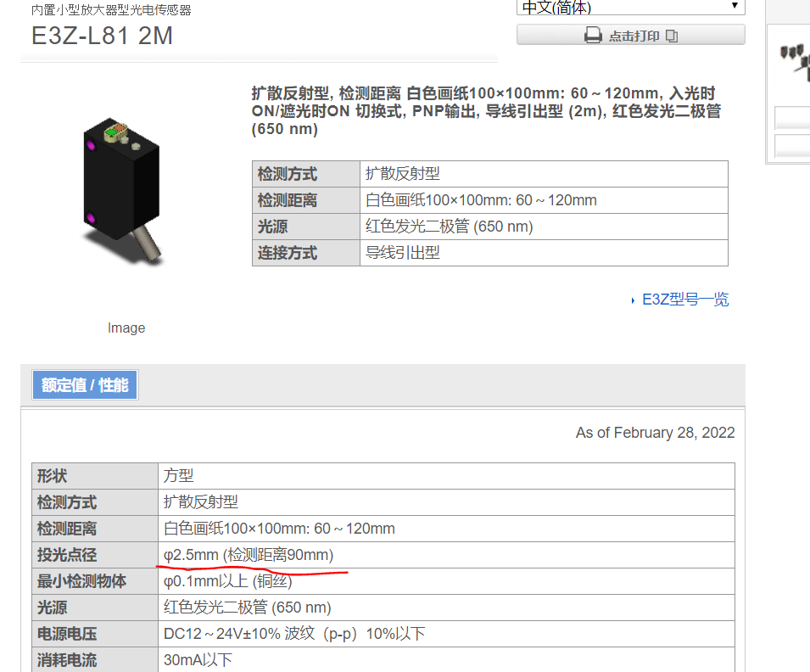This screenshot has height=672, width=810.
Task: Click the 30mA以下 current consumption value
Action: coord(198,660)
